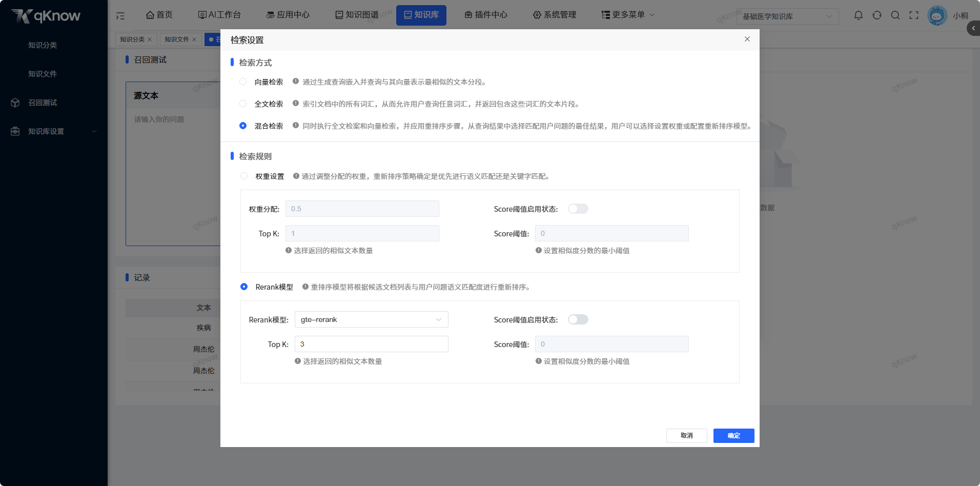Open 系统管理 menu item
This screenshot has width=980, height=486.
[x=555, y=15]
